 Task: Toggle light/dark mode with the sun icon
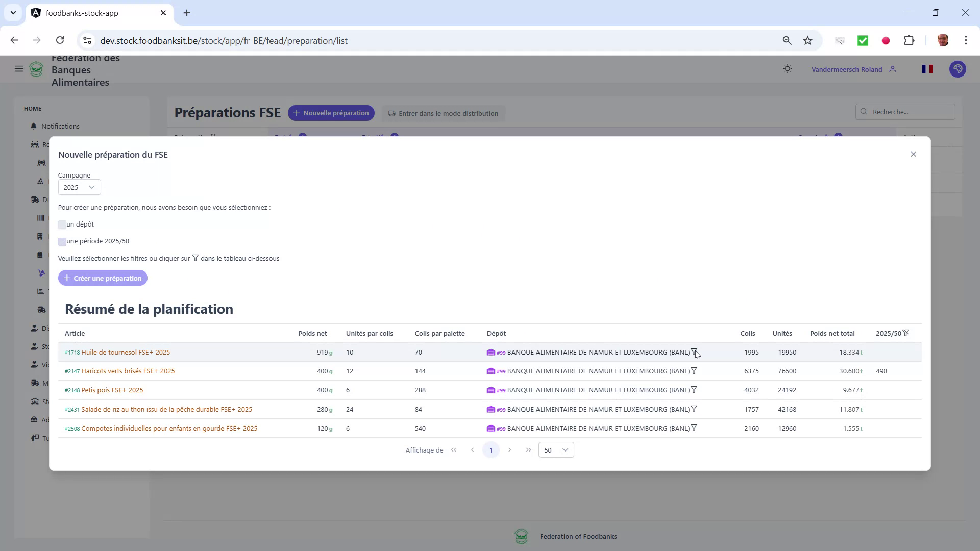coord(788,69)
